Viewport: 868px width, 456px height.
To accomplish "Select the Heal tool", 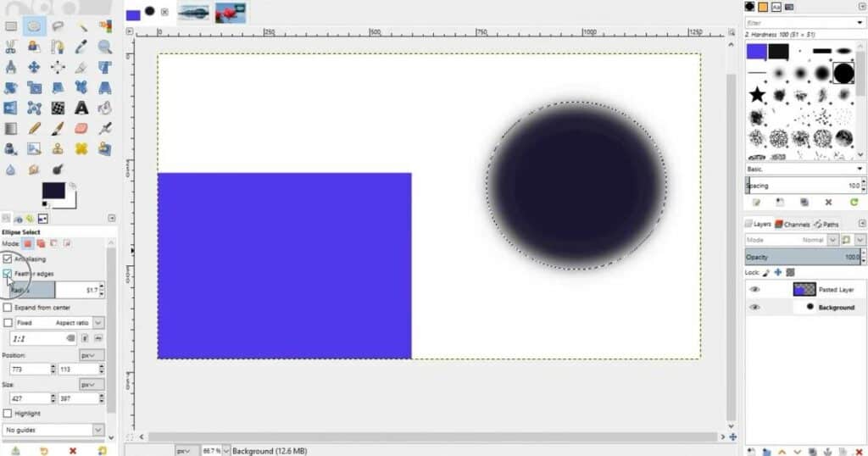I will [81, 149].
